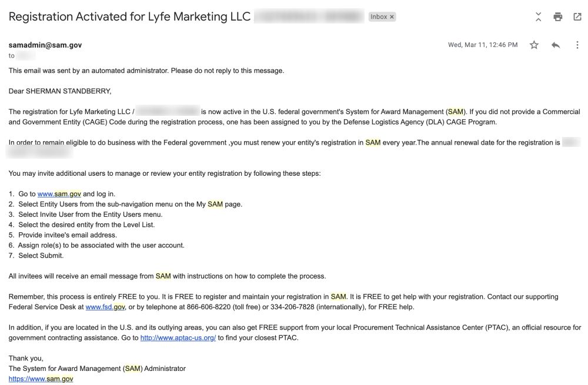Reply to the samadmin email
The height and width of the screenshot is (385, 588).
[556, 45]
